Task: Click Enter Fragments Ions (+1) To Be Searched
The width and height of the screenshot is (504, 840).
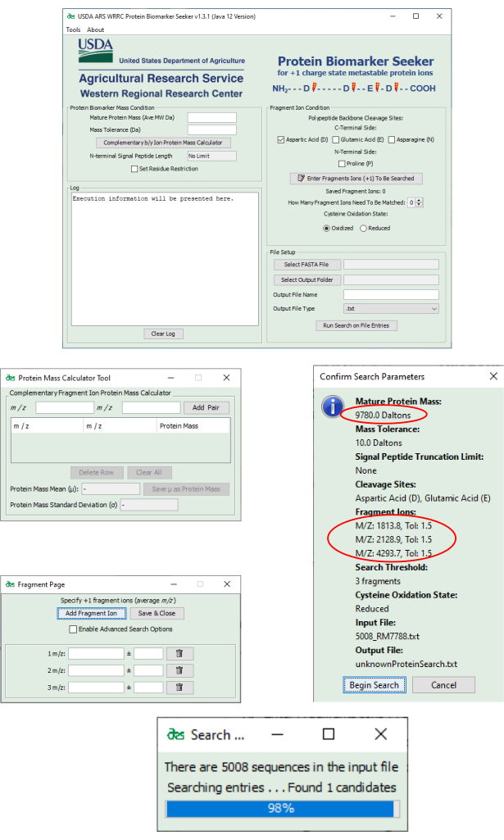Action: click(356, 179)
